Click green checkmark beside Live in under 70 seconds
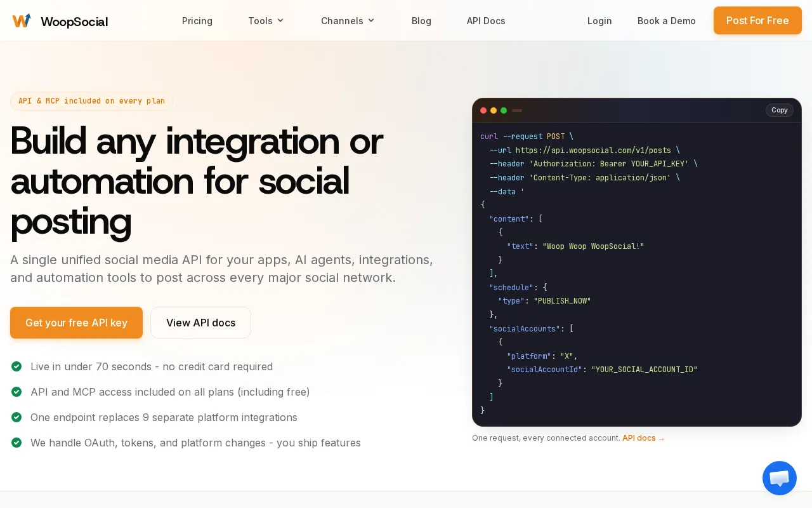The image size is (812, 508). pyautogui.click(x=16, y=366)
